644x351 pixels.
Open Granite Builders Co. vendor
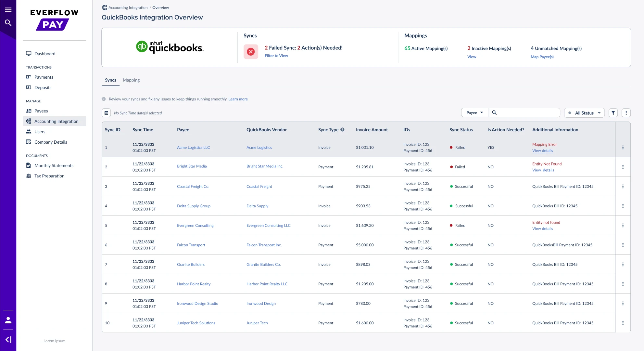[x=263, y=265]
